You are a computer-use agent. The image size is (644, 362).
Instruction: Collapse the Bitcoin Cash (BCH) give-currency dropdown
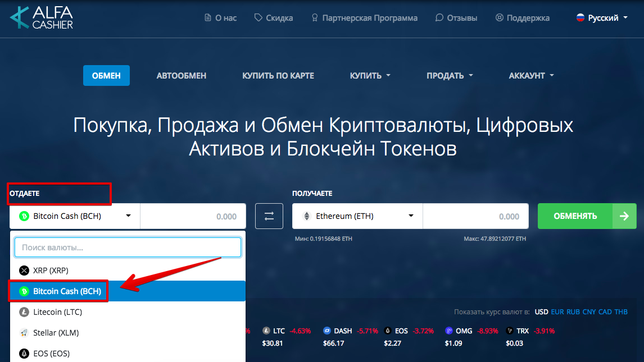coord(75,216)
